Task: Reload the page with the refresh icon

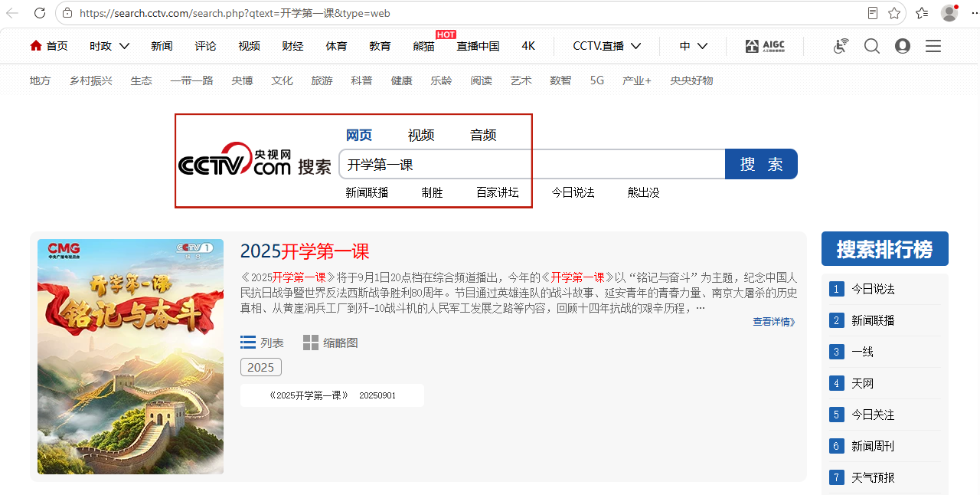Action: 40,13
